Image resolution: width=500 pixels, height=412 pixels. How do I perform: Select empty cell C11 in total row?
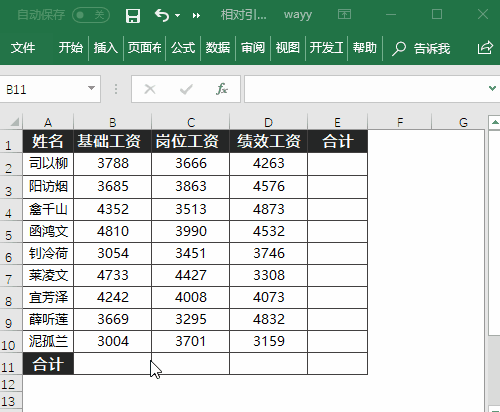[191, 364]
